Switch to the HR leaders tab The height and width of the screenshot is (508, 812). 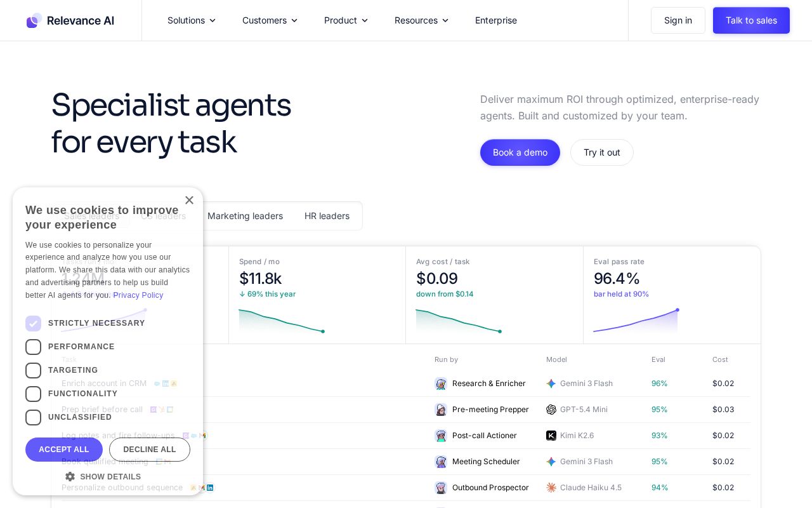point(327,216)
